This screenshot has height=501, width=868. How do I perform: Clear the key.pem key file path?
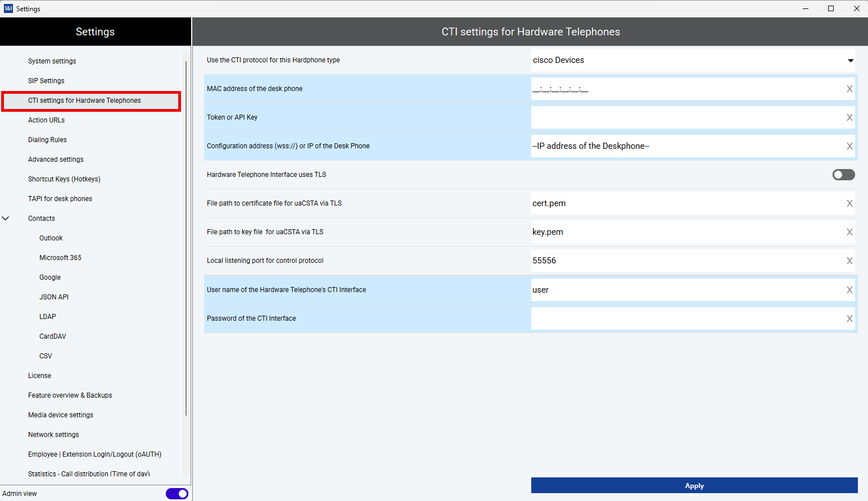pos(849,232)
